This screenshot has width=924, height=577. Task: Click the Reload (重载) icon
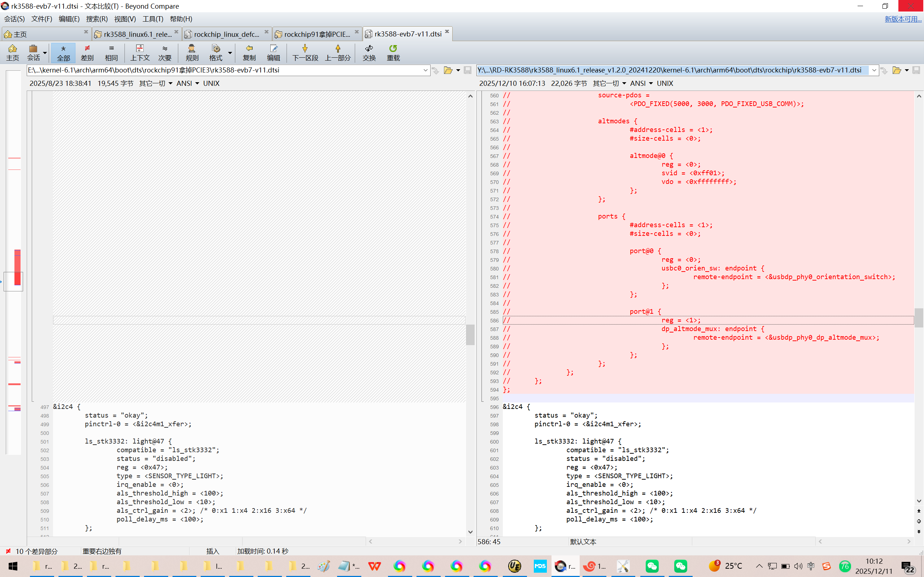pyautogui.click(x=393, y=52)
